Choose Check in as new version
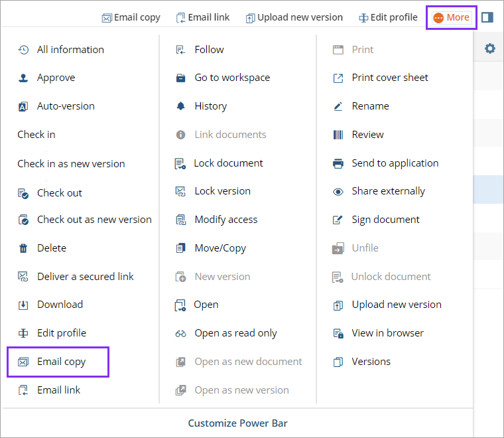This screenshot has width=504, height=438. tap(71, 163)
